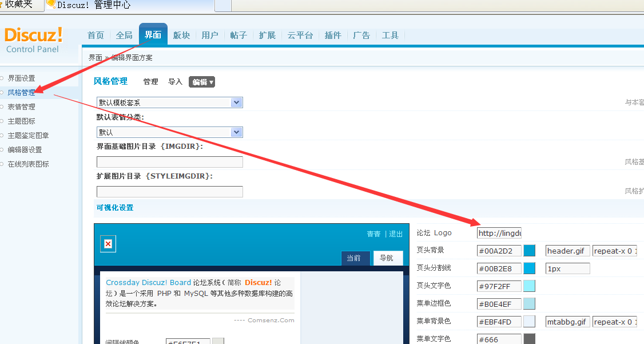Click the Discuz! 管理中心 tab favicon
This screenshot has height=344, width=644.
(51, 4)
